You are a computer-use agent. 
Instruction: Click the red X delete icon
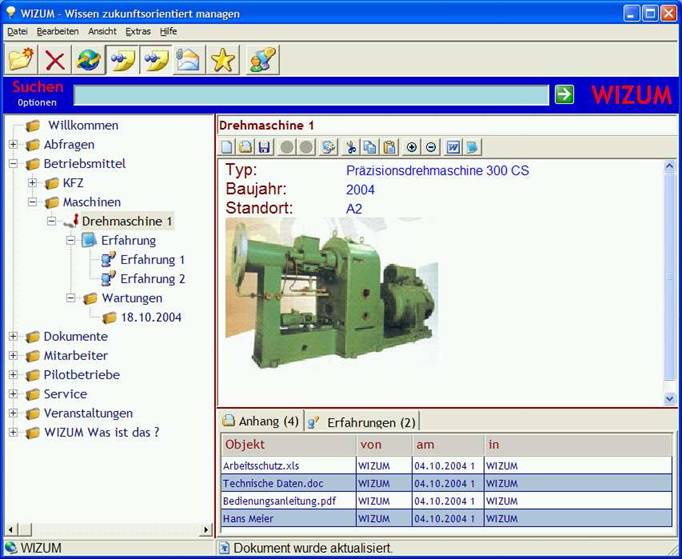[x=55, y=60]
